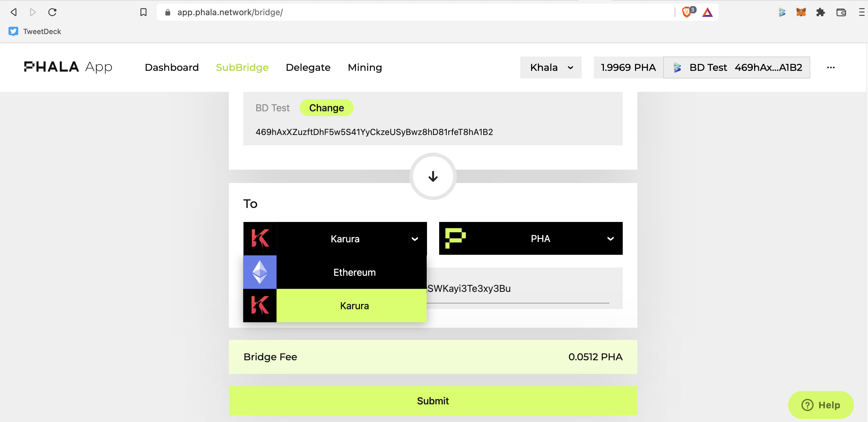Switch to the Delegate tab
The height and width of the screenshot is (422, 868).
tap(308, 67)
